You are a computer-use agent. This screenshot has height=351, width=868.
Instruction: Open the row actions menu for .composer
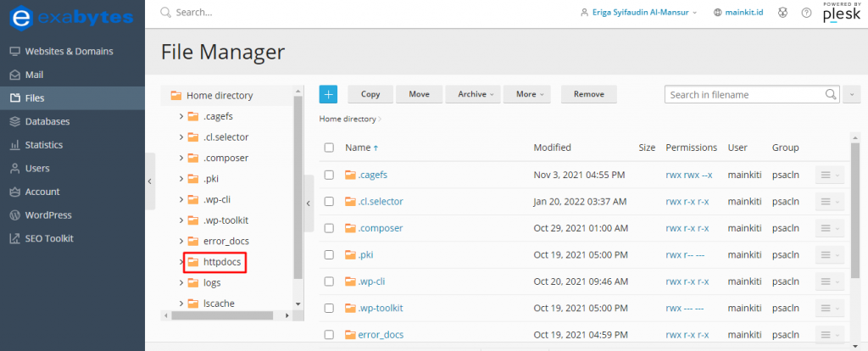(830, 228)
